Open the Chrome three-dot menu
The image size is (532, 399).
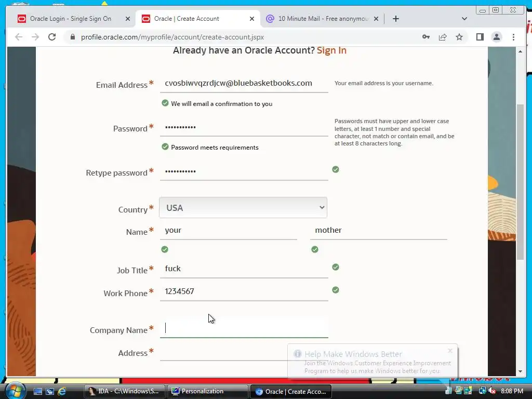coord(513,37)
